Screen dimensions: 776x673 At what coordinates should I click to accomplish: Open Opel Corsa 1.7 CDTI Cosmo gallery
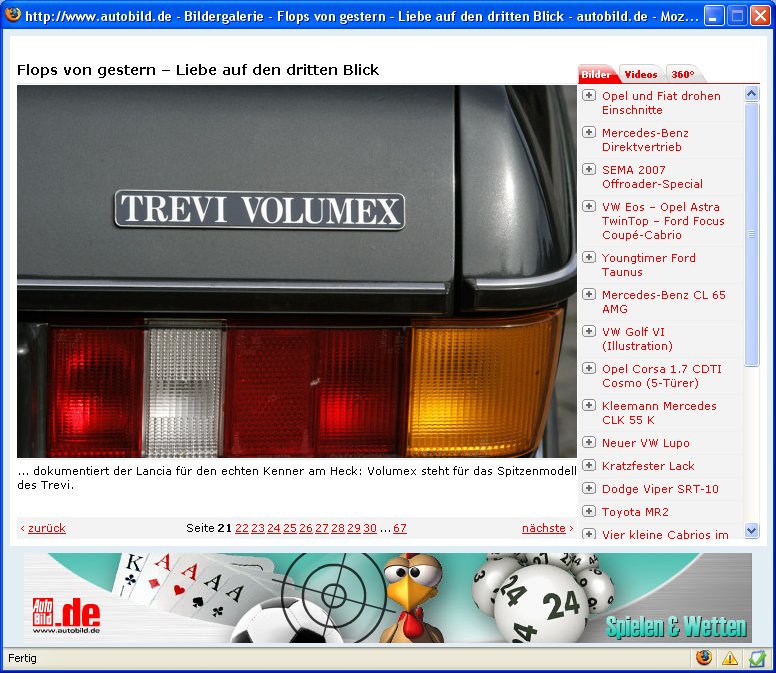[662, 376]
